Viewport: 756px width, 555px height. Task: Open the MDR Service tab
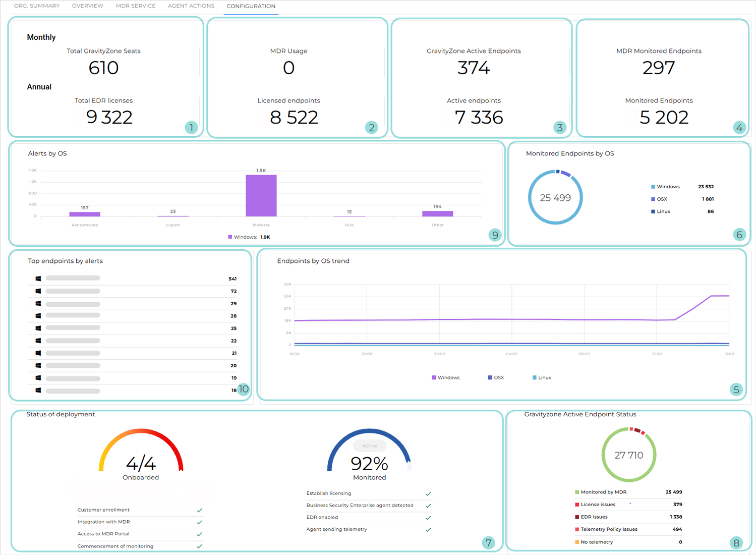(135, 6)
